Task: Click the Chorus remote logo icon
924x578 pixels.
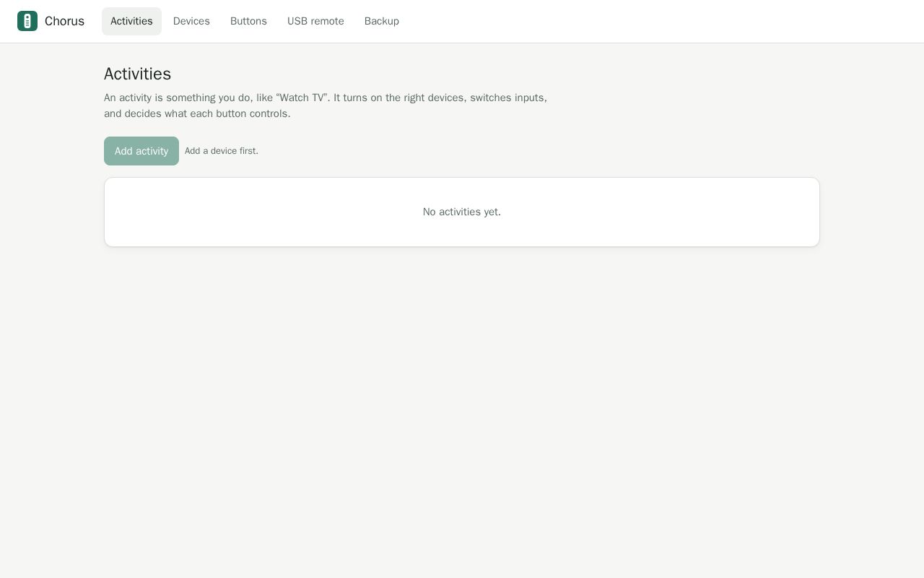Action: tap(27, 21)
